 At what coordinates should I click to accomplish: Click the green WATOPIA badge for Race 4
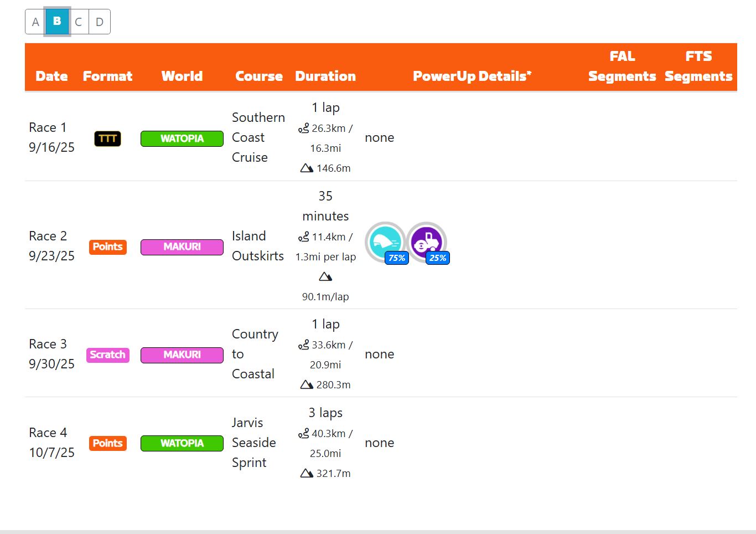click(x=182, y=443)
